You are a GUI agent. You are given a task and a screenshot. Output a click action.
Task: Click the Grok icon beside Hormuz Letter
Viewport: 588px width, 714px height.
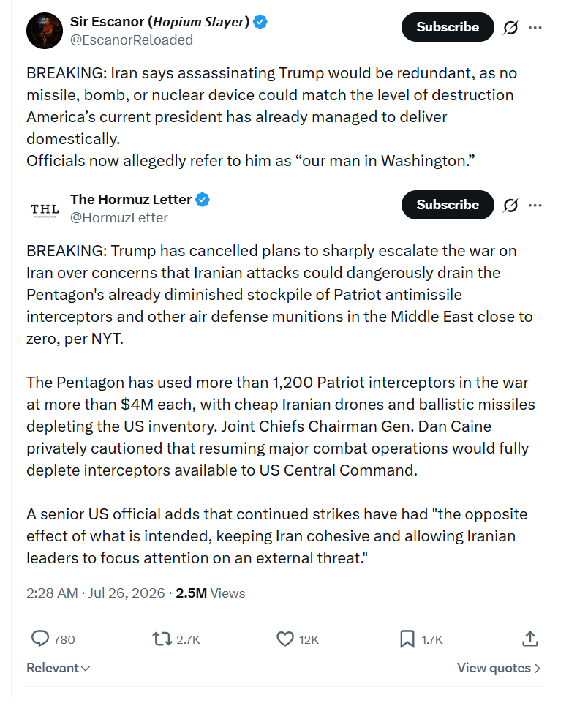point(510,206)
